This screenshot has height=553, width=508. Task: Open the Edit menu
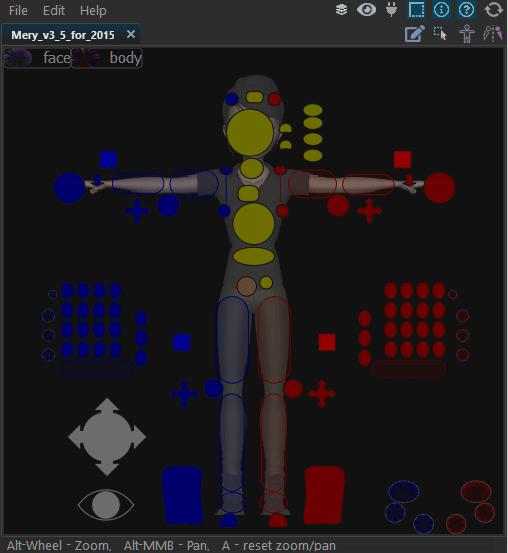pos(54,11)
